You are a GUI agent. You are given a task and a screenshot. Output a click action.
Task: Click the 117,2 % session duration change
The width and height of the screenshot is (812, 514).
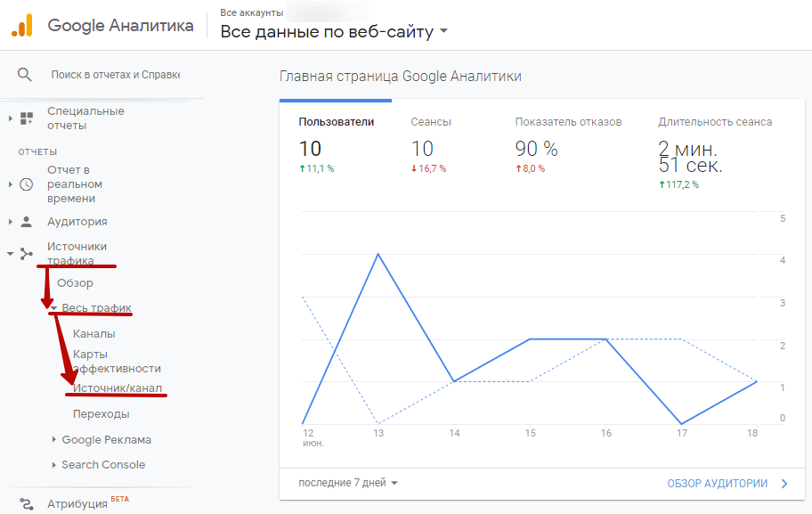tap(679, 184)
